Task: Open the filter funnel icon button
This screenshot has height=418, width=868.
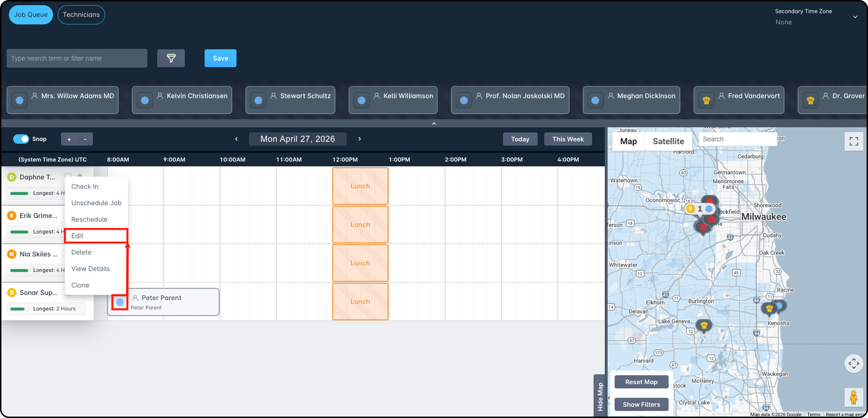Action: click(x=171, y=58)
